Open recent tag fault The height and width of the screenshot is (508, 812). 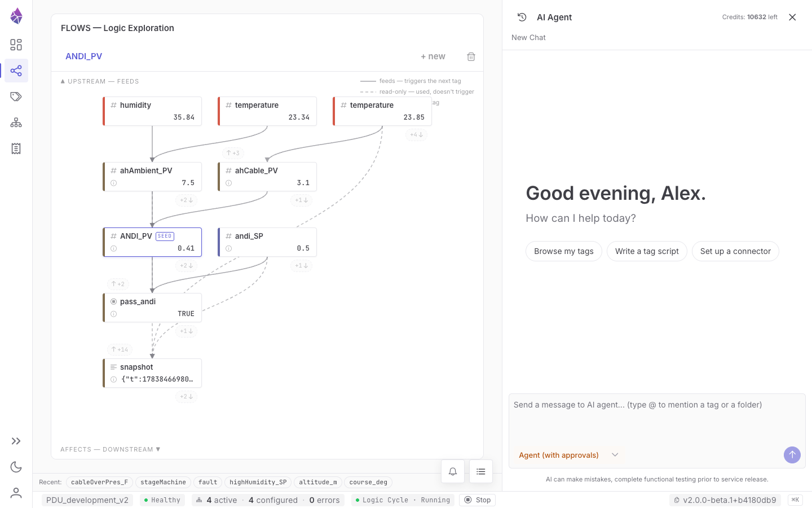click(x=208, y=482)
